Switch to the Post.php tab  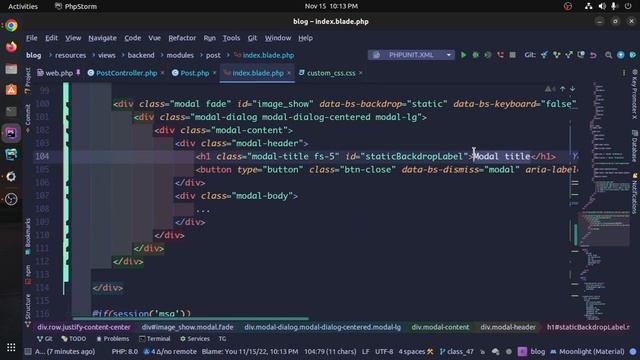click(x=195, y=73)
